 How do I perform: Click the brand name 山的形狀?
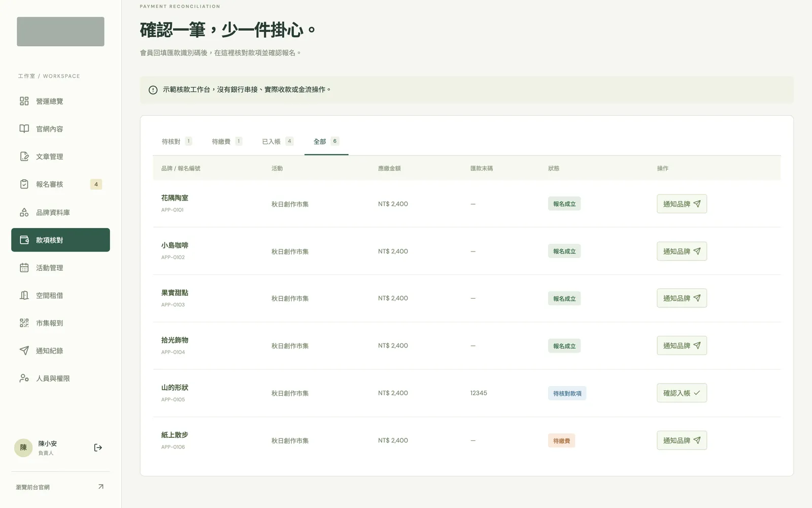[x=175, y=387]
